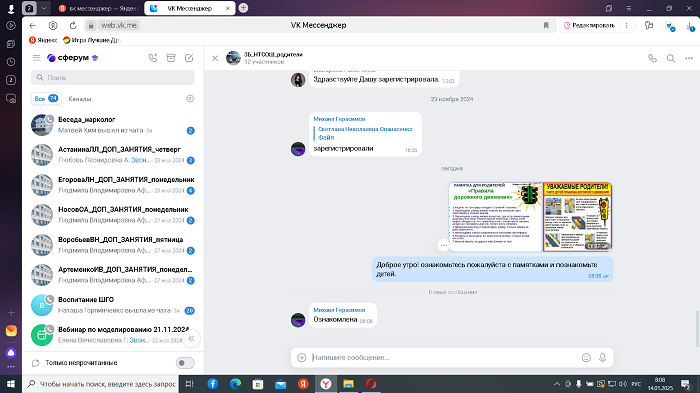
Task: Start a call from the chat header
Action: point(652,58)
